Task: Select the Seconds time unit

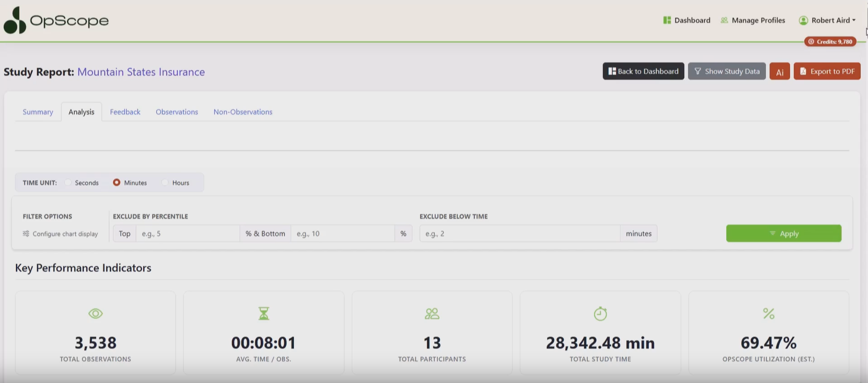Action: (68, 182)
